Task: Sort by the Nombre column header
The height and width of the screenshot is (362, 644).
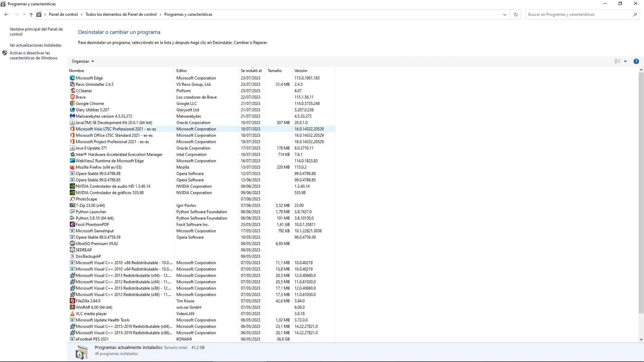Action: click(x=121, y=71)
